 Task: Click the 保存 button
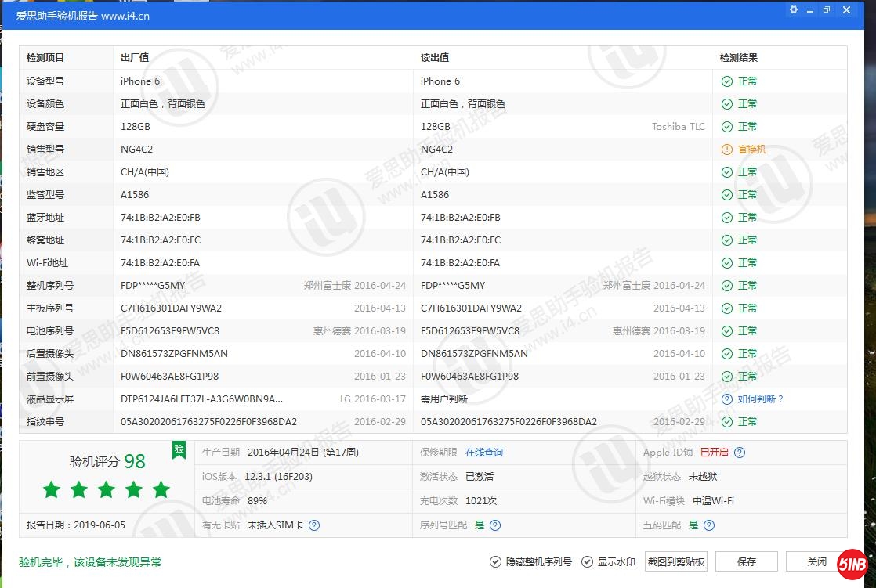[x=747, y=562]
